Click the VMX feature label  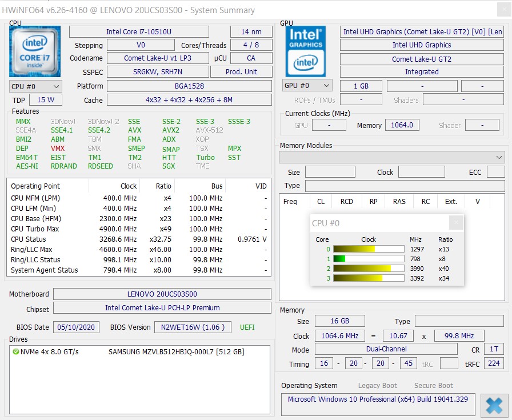[58, 148]
